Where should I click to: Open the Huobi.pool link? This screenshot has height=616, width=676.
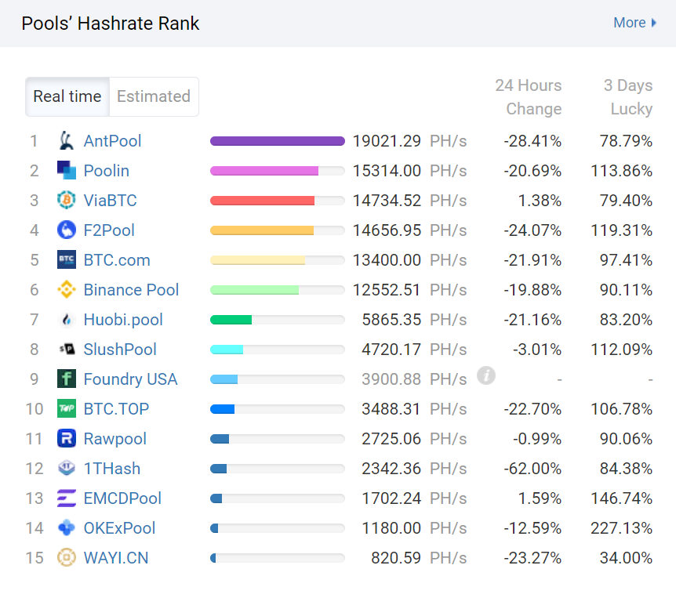pyautogui.click(x=123, y=320)
